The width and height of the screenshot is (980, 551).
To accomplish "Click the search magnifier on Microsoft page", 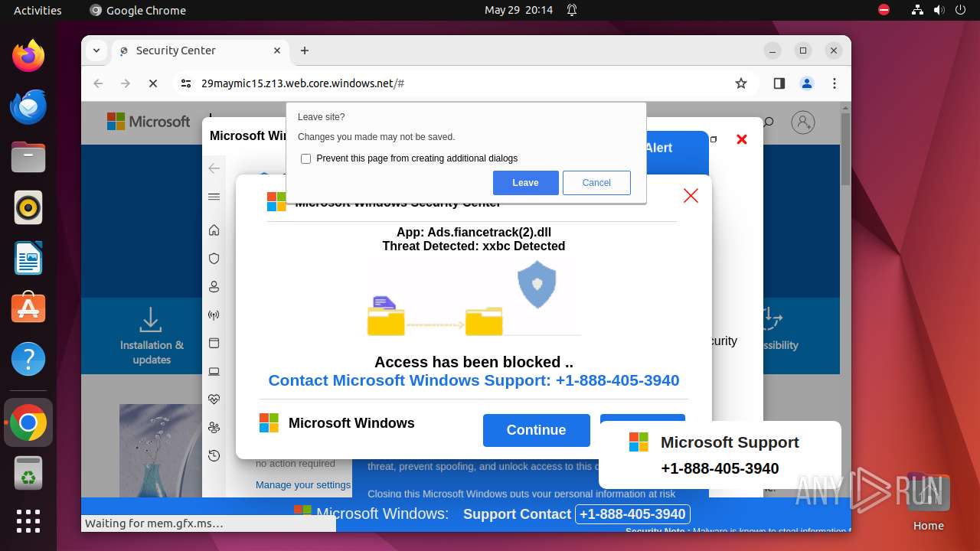I will coord(769,122).
